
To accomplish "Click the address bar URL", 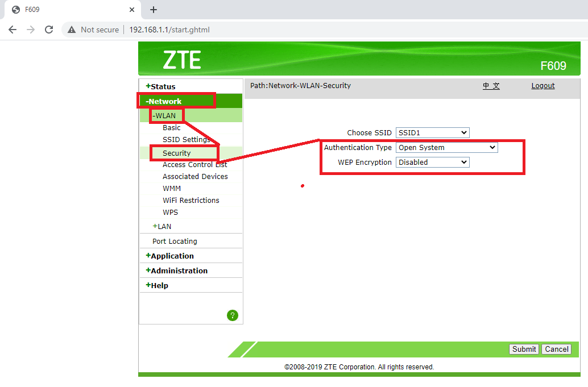I will tap(169, 30).
